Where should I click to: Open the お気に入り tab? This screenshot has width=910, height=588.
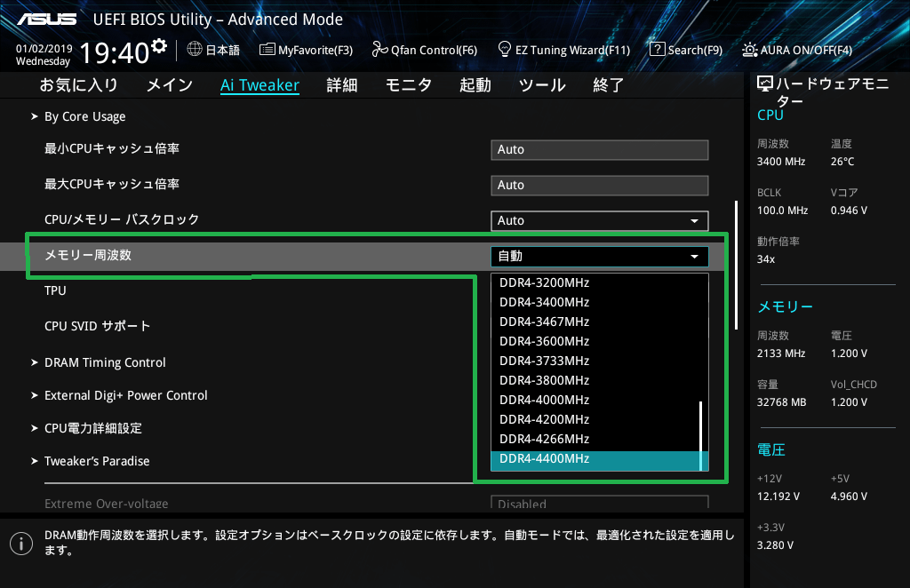pyautogui.click(x=79, y=85)
